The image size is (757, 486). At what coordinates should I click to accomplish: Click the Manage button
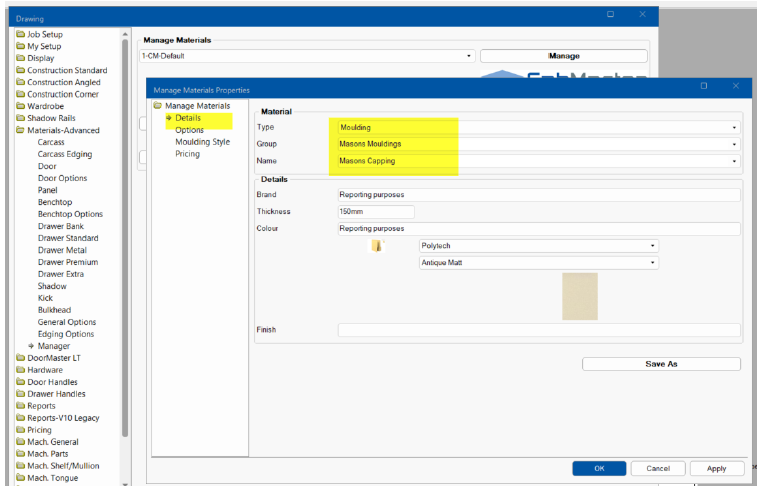click(x=563, y=56)
